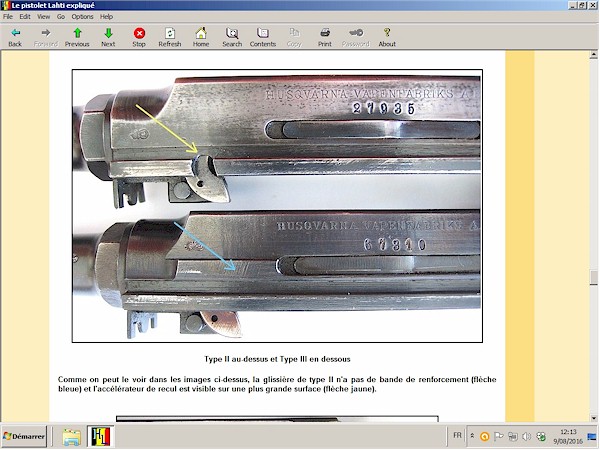The width and height of the screenshot is (600, 450).
Task: Select the Lahti ebook taskbar icon
Action: pos(101,437)
